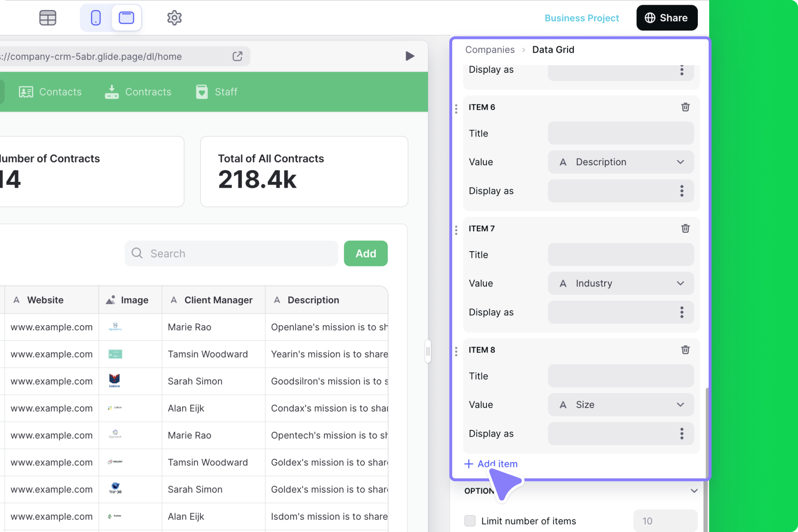Open the app settings gear
Viewport: 798px width, 532px height.
(174, 18)
